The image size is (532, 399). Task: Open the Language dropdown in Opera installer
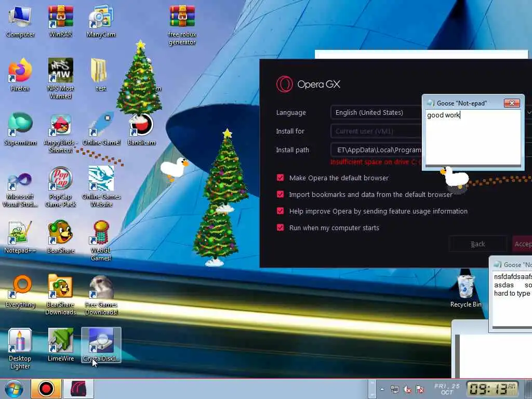[376, 112]
